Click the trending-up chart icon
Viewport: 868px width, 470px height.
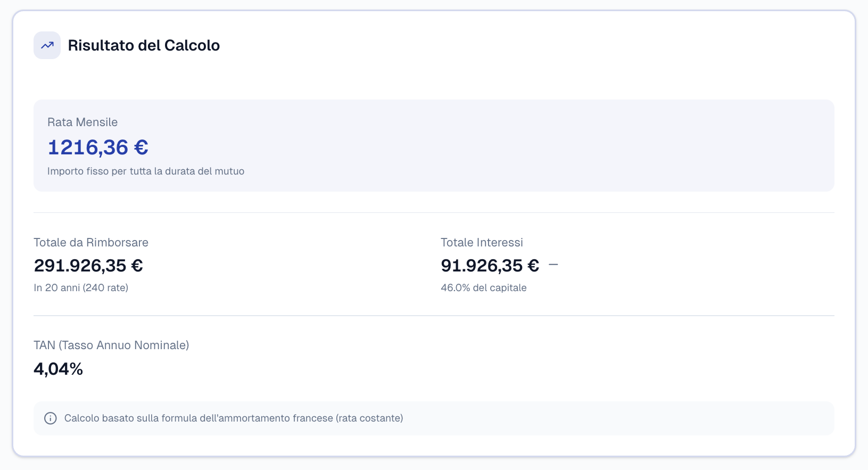click(x=47, y=45)
